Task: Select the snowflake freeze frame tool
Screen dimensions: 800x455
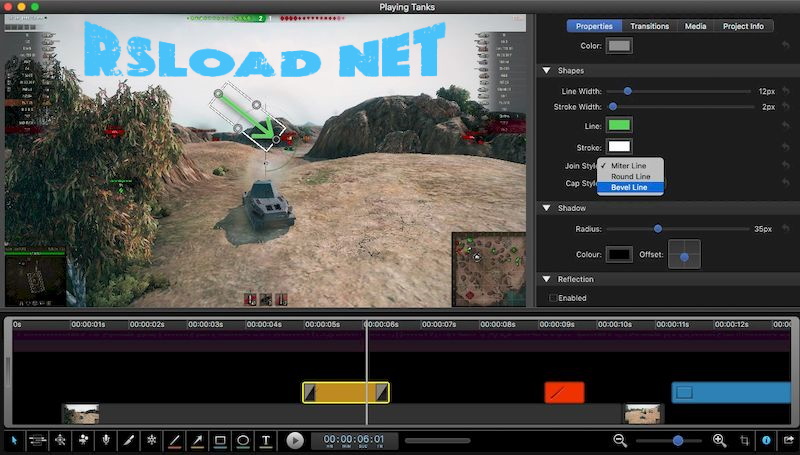Action: point(152,440)
